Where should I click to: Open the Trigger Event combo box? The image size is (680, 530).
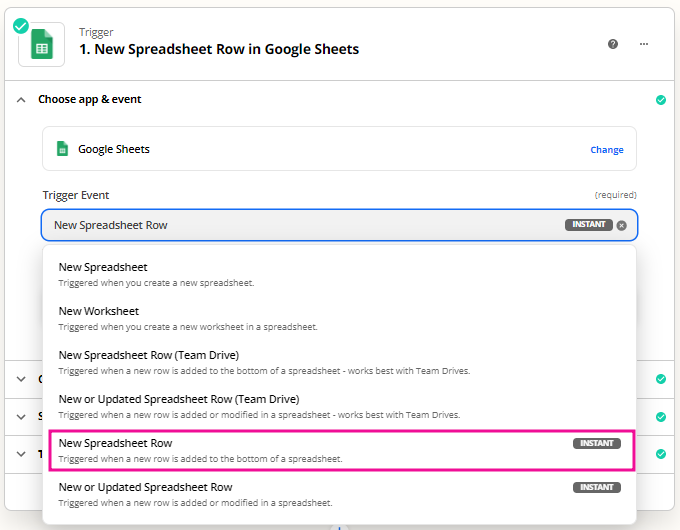pos(300,225)
